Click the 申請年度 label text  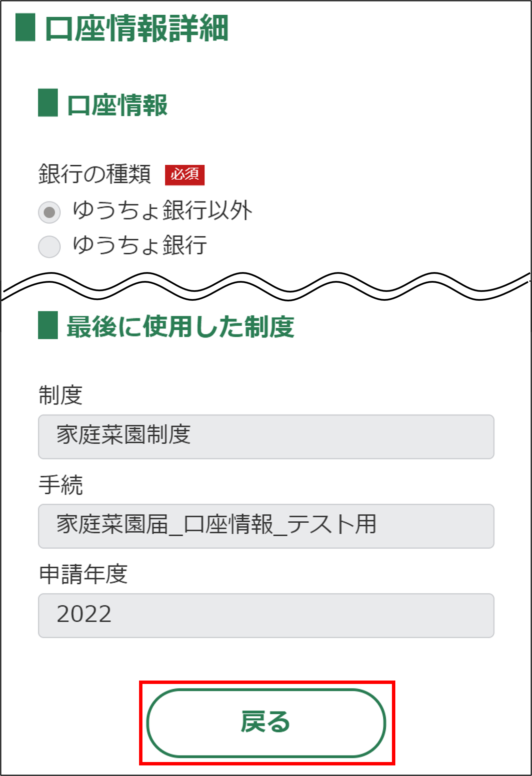83,574
